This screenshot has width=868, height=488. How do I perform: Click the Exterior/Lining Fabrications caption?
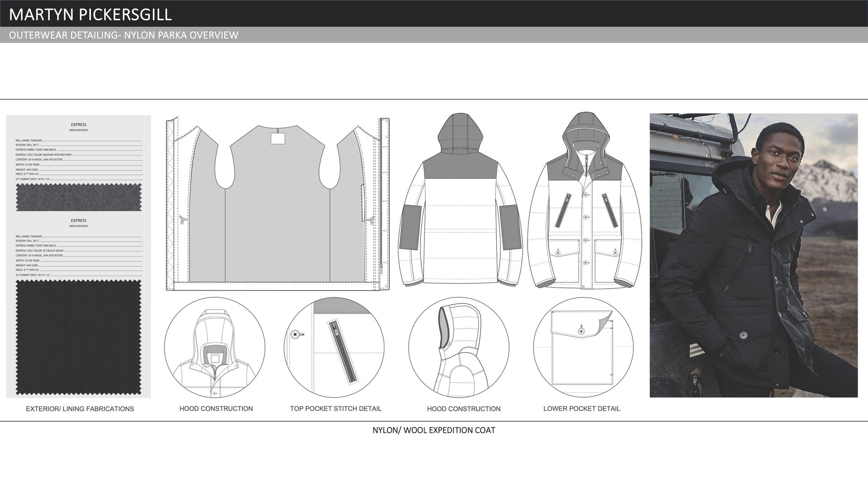(80, 409)
